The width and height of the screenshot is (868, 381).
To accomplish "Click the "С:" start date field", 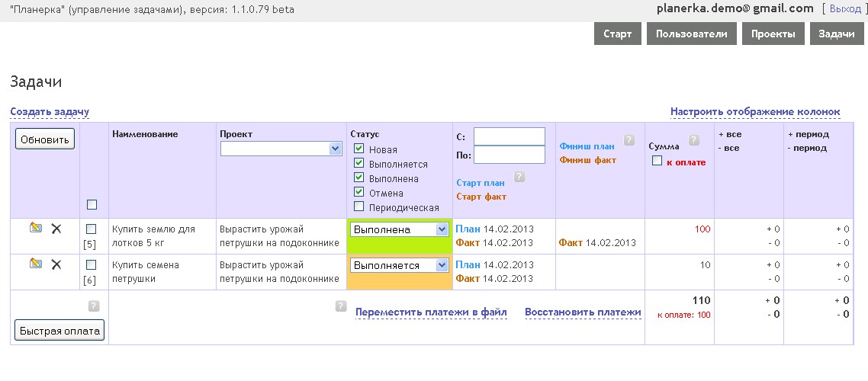I will (x=509, y=136).
